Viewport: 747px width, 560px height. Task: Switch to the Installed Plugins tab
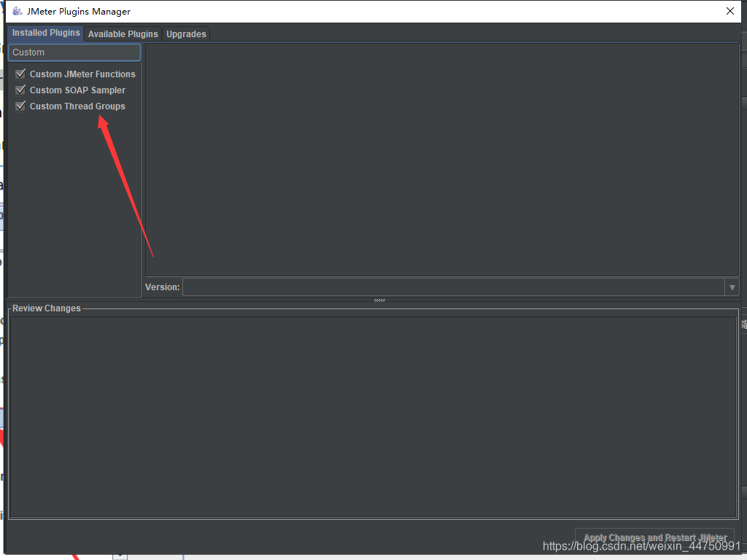pos(46,33)
